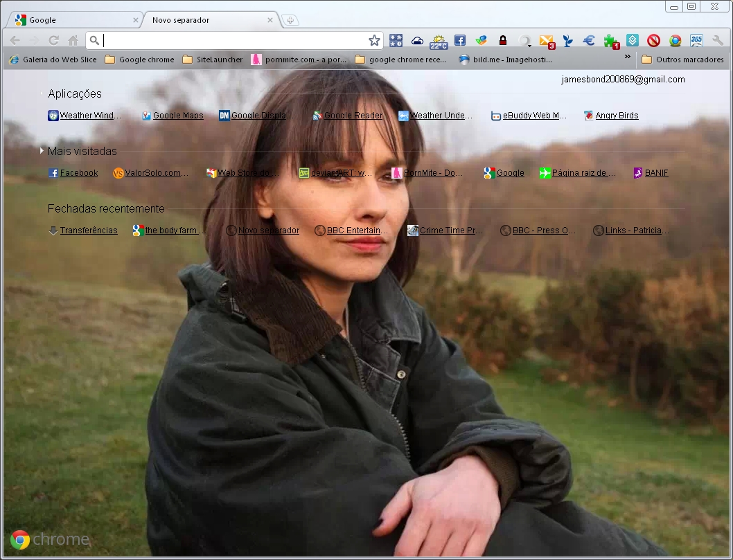Reopen BBC - Press O... closed tab

(538, 231)
